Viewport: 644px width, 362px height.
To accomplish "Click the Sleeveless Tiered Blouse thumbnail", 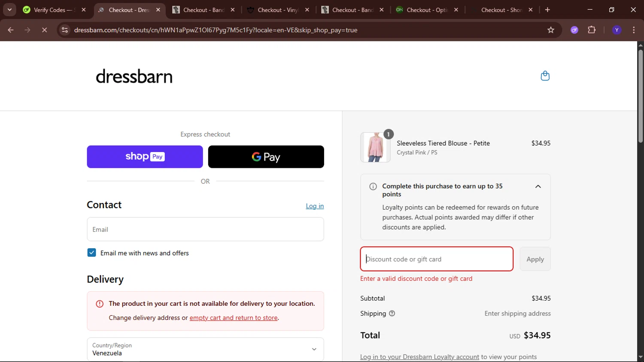I will pyautogui.click(x=375, y=147).
